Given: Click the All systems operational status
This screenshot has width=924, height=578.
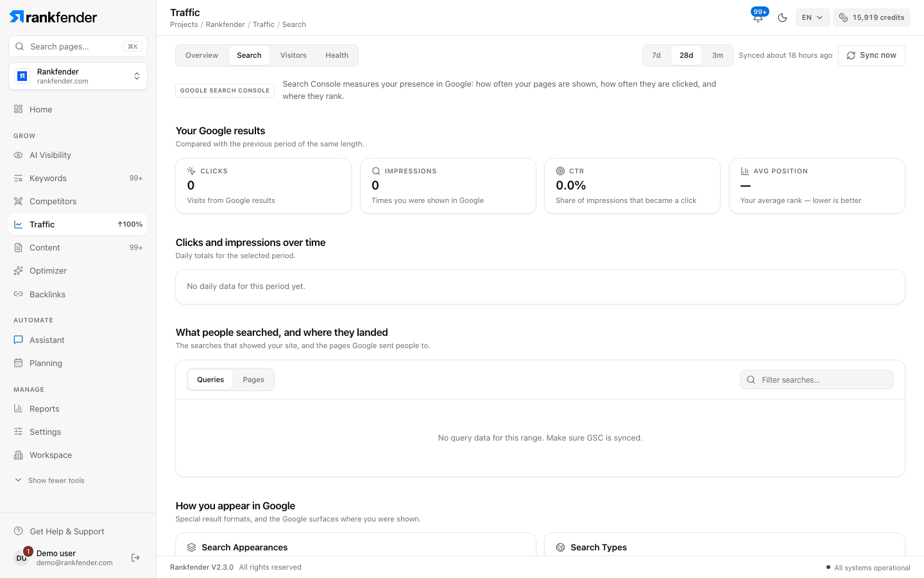Looking at the screenshot, I should point(868,568).
